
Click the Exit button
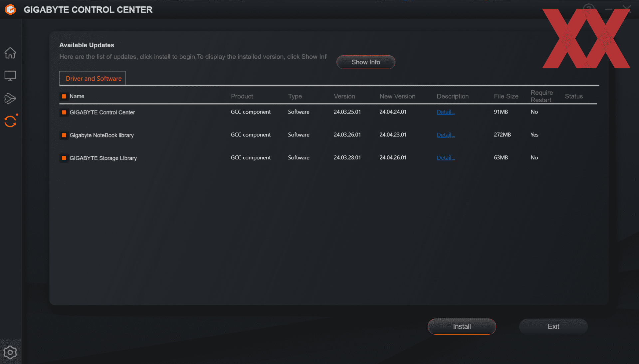pyautogui.click(x=553, y=327)
